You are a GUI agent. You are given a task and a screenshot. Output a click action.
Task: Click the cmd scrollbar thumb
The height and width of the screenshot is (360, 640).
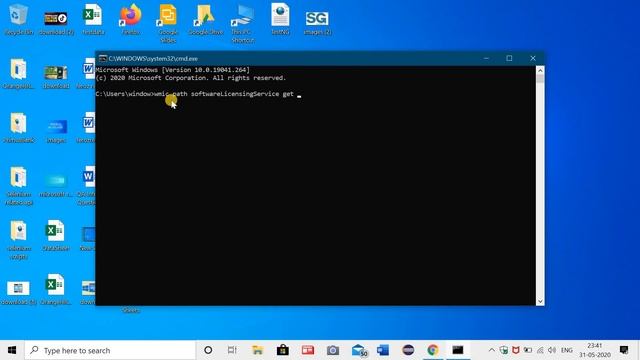pos(540,78)
